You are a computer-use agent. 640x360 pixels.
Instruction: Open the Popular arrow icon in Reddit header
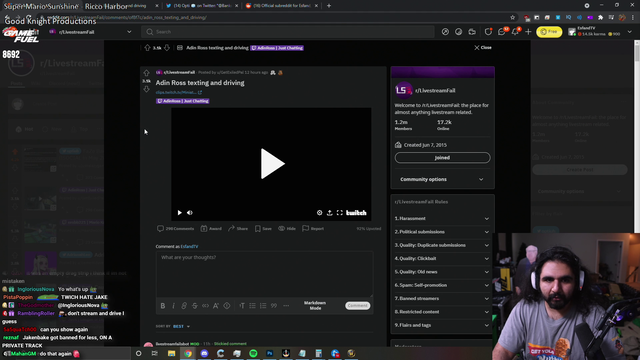point(445,32)
